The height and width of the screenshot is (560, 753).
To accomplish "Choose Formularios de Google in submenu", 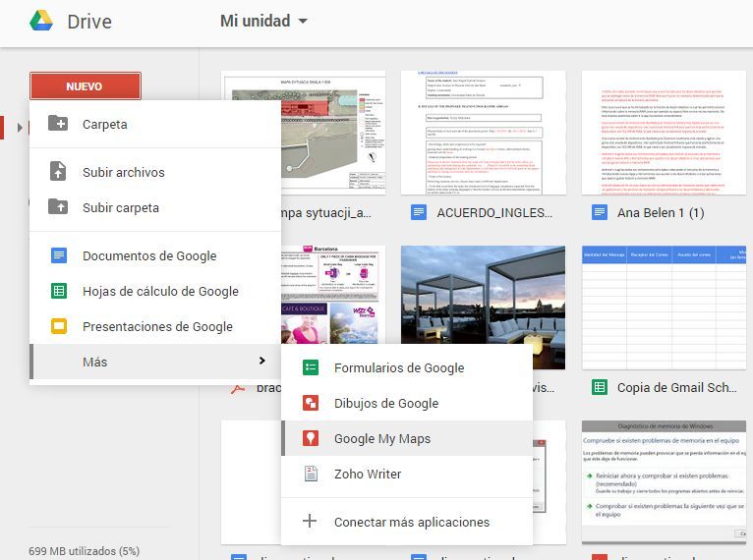I will click(x=407, y=367).
